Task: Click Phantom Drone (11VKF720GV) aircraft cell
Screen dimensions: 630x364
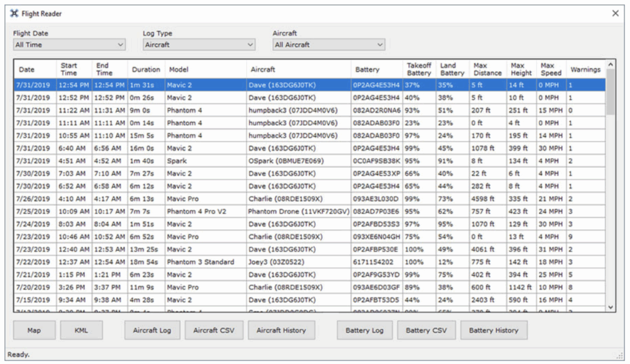Action: (x=298, y=212)
